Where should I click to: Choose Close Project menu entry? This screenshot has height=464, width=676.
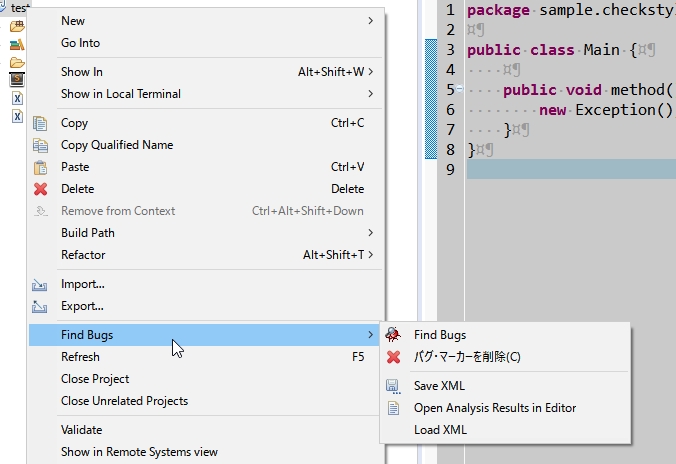(95, 379)
